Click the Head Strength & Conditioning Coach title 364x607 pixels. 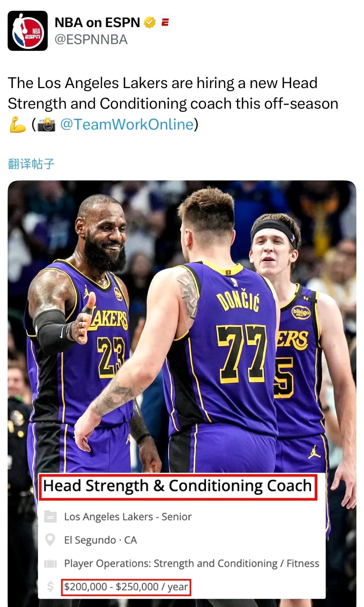tap(178, 486)
